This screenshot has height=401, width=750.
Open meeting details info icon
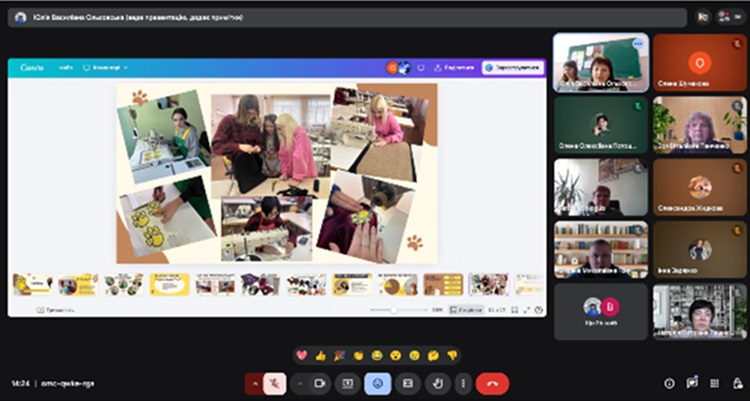(x=669, y=383)
